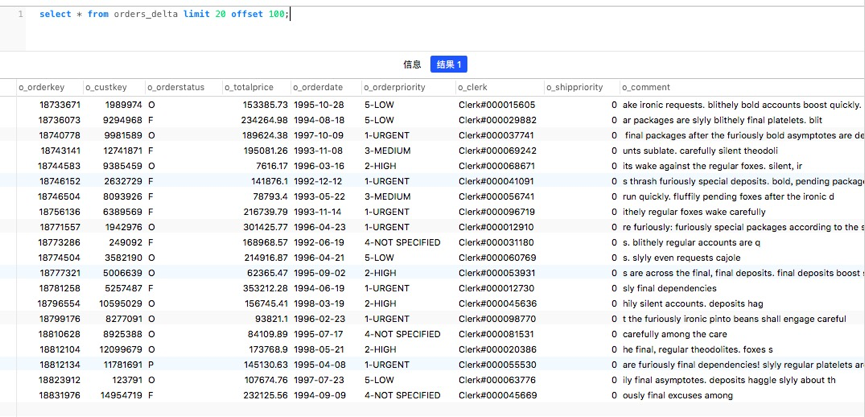Select total price cell 353212.28
The width and height of the screenshot is (865, 417).
(x=265, y=288)
